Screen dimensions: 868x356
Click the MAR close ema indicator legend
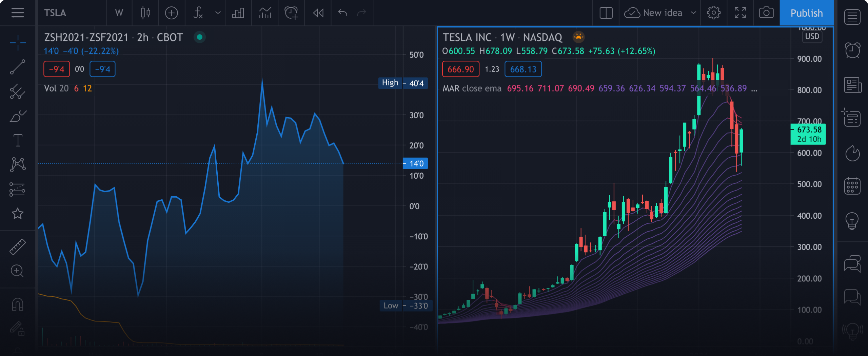(472, 88)
